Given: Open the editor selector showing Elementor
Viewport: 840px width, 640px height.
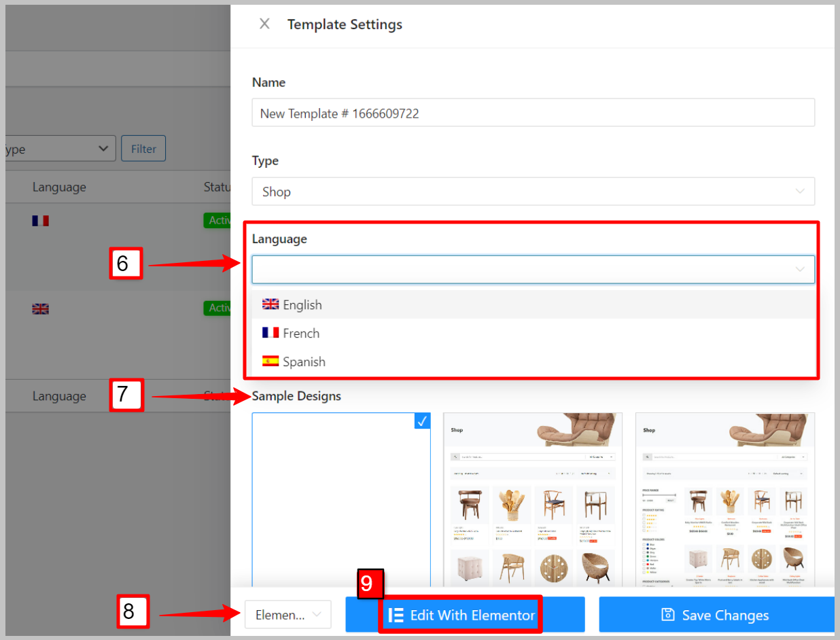Looking at the screenshot, I should click(x=287, y=614).
